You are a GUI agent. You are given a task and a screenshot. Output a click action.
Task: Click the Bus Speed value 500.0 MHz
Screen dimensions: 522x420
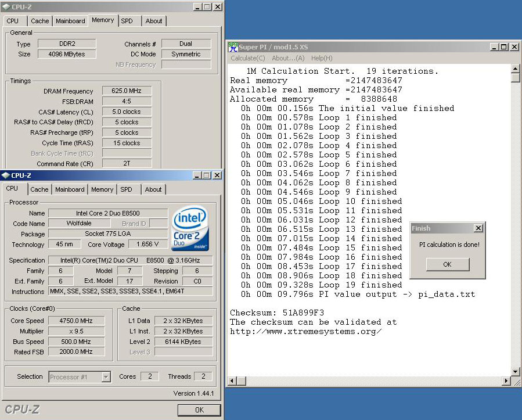point(76,342)
